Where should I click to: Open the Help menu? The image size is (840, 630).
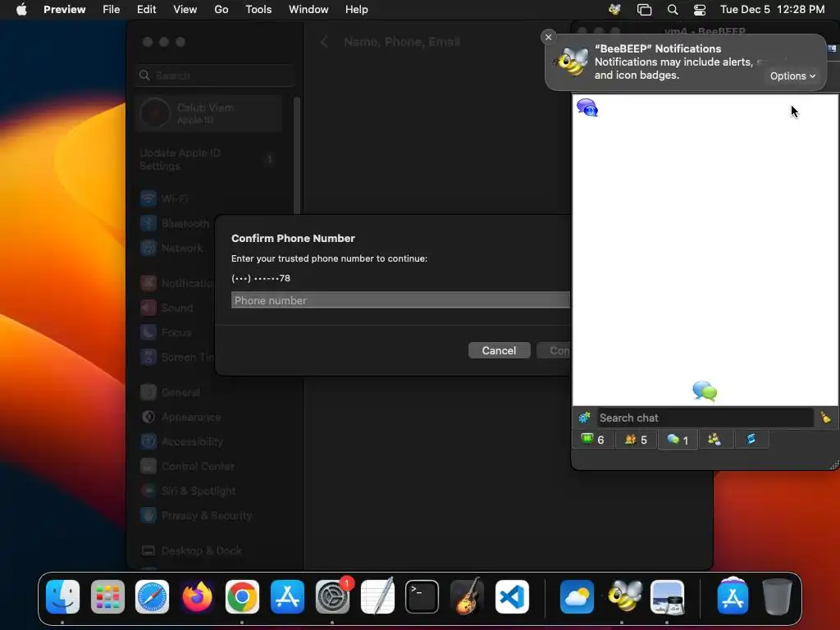point(356,10)
